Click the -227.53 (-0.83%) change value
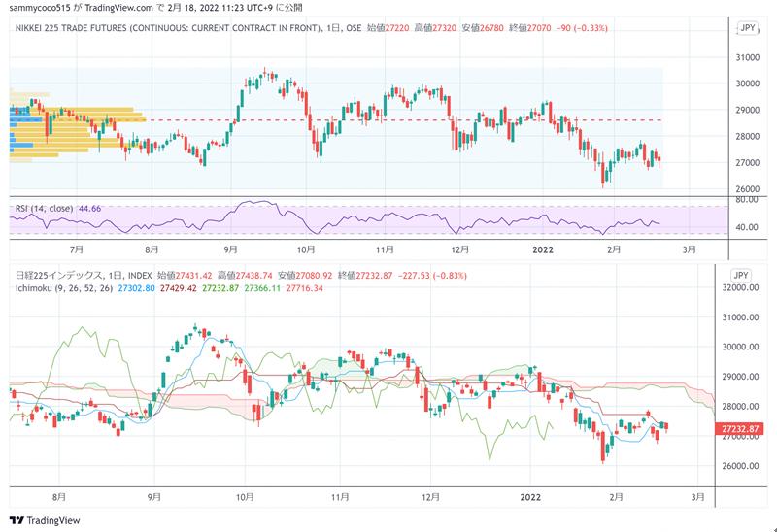 tap(432, 276)
